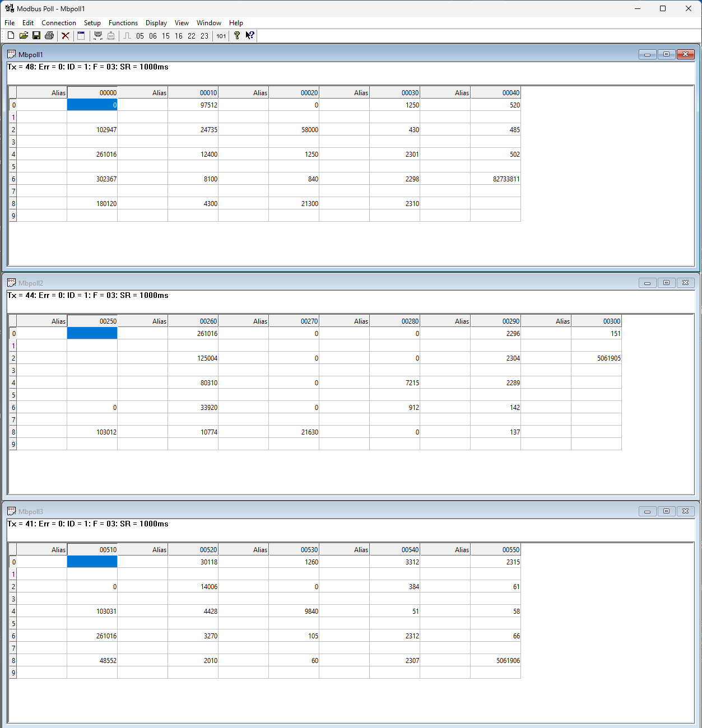The height and width of the screenshot is (728, 702).
Task: Click the Tx = 44 status line in Mbpoll2
Action: 88,295
